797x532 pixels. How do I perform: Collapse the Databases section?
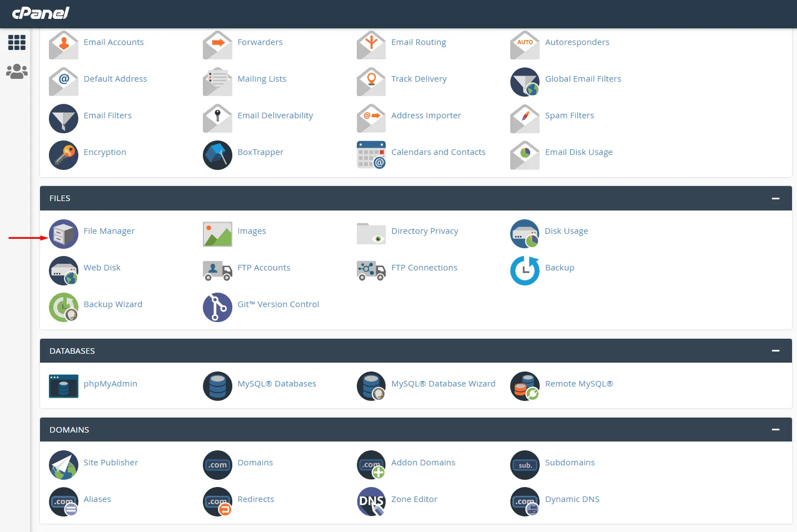pyautogui.click(x=775, y=351)
